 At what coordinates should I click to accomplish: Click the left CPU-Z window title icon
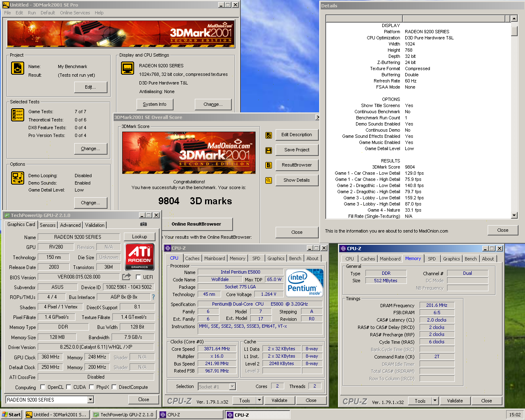168,248
